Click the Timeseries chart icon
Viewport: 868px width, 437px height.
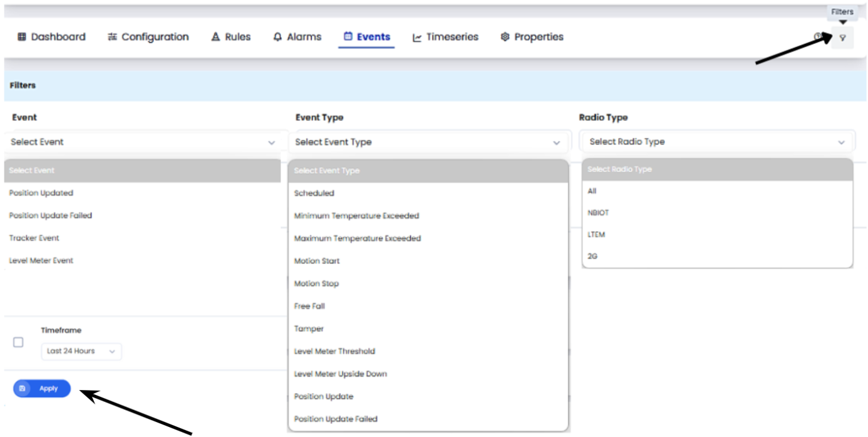pos(417,38)
